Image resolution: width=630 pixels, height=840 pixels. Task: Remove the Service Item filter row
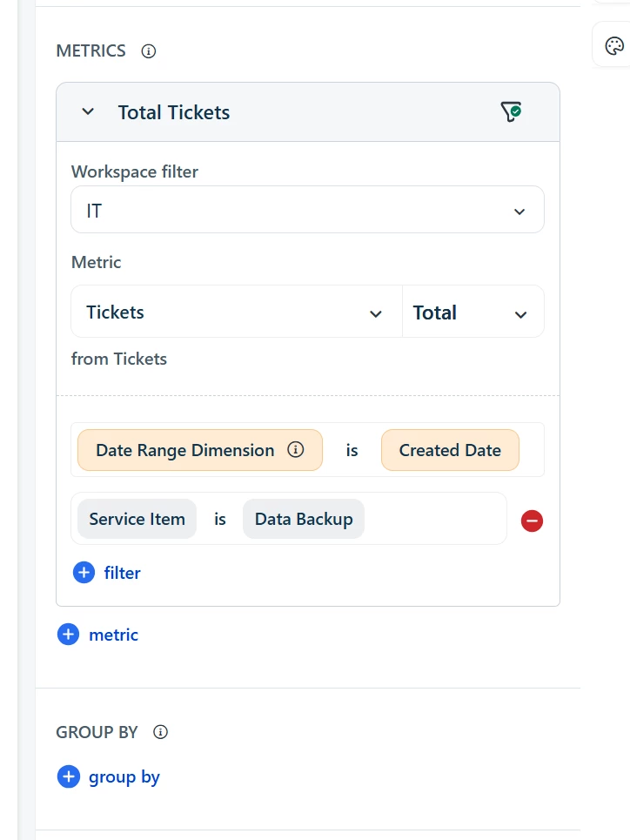(x=532, y=521)
